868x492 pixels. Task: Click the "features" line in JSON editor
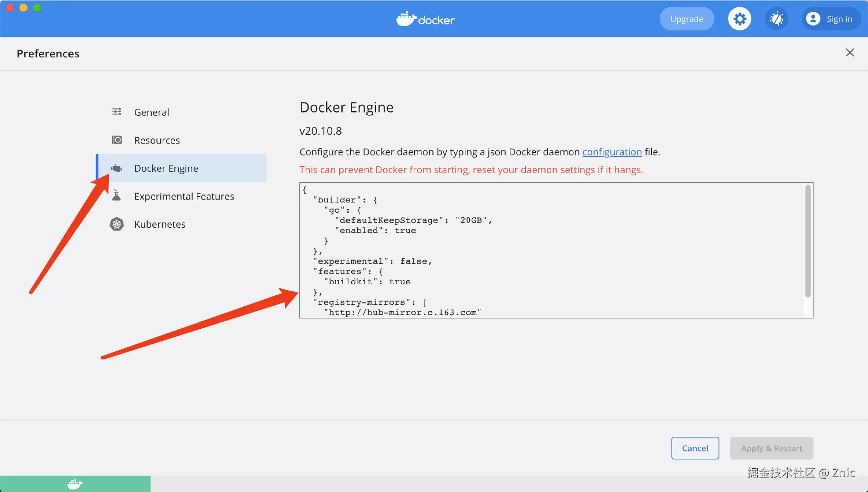pyautogui.click(x=348, y=272)
